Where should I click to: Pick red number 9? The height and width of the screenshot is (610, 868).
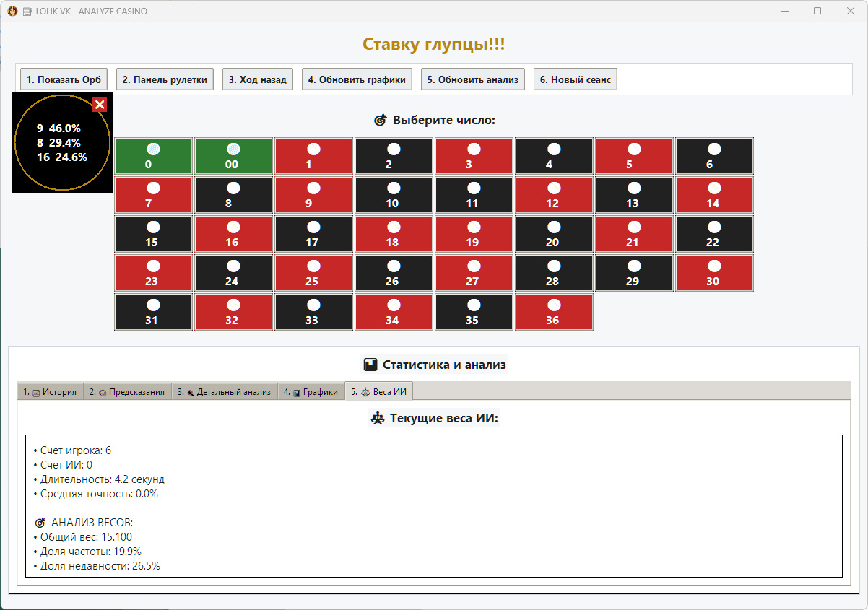click(313, 195)
